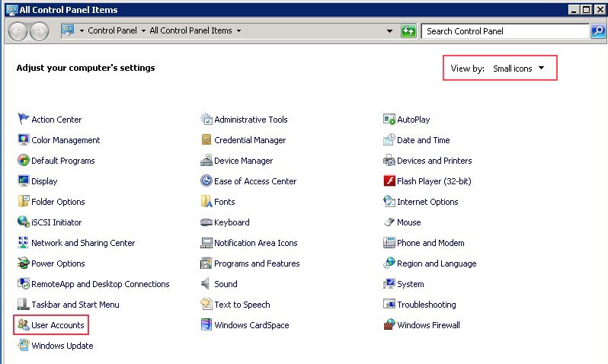
Task: Click the Windows Firewall brick icon
Action: pos(389,324)
